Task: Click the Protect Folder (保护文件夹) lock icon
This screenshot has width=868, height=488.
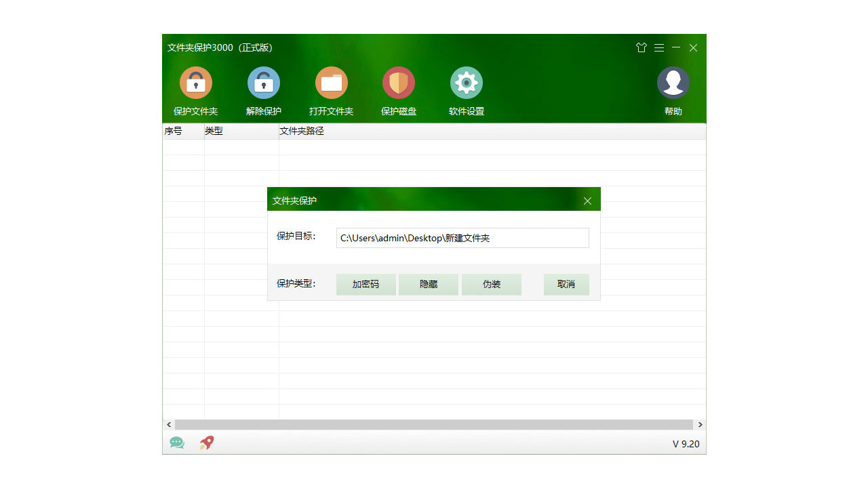Action: point(196,83)
